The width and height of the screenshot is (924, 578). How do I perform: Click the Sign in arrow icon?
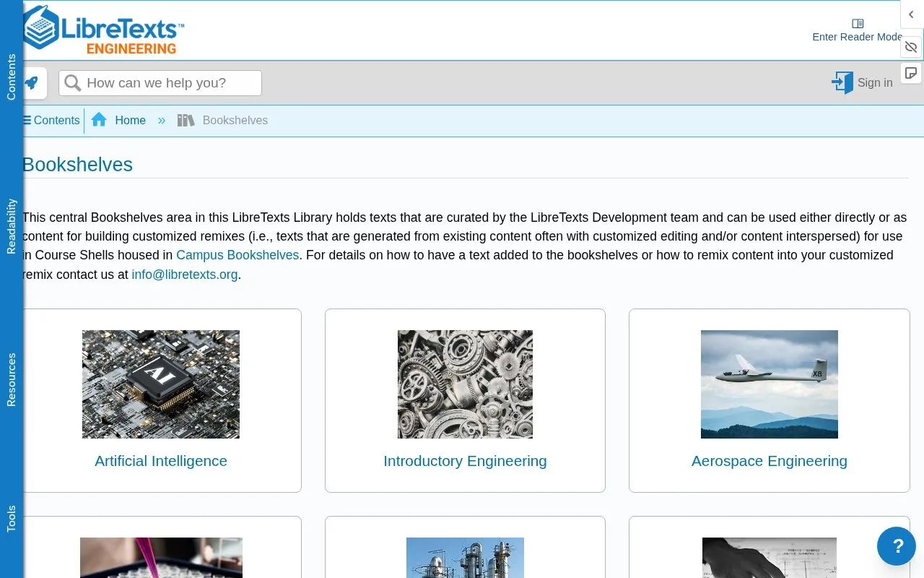click(842, 82)
